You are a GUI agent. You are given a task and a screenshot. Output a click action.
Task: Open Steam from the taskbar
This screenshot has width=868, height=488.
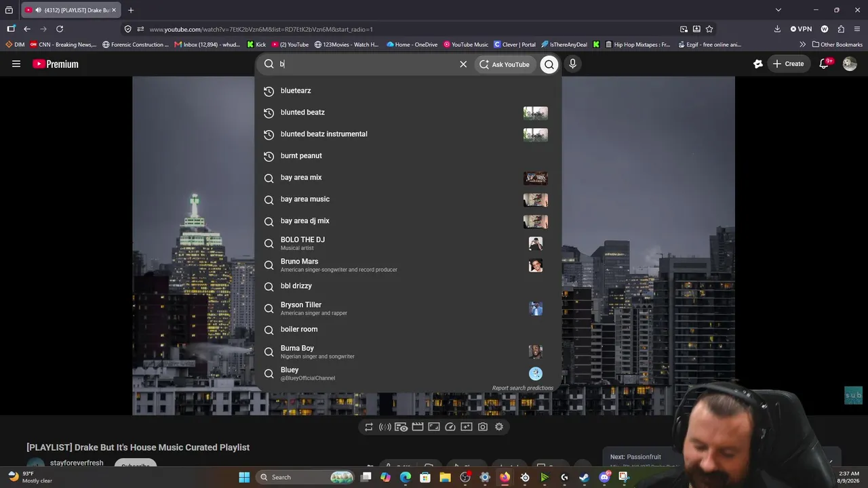tap(584, 477)
